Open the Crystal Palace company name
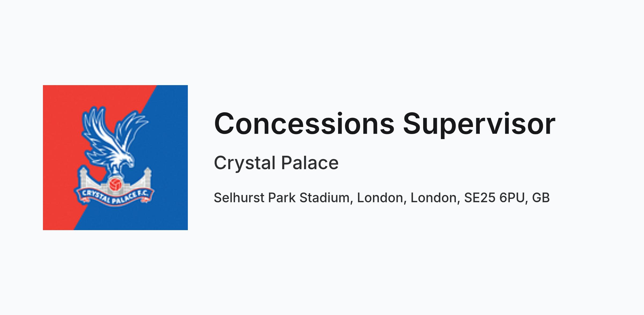644x315 pixels. pyautogui.click(x=276, y=163)
